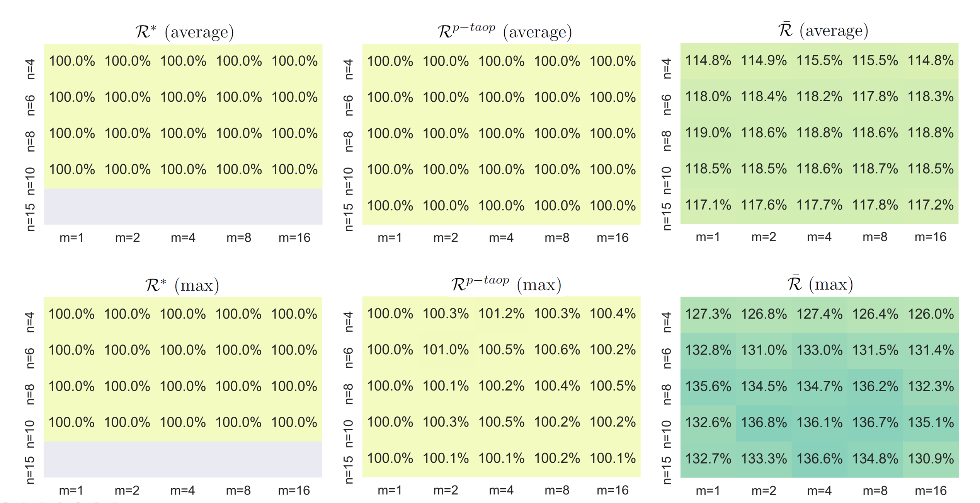
Task: Select the 100.6% cell in p-taop max
Action: coord(557,350)
